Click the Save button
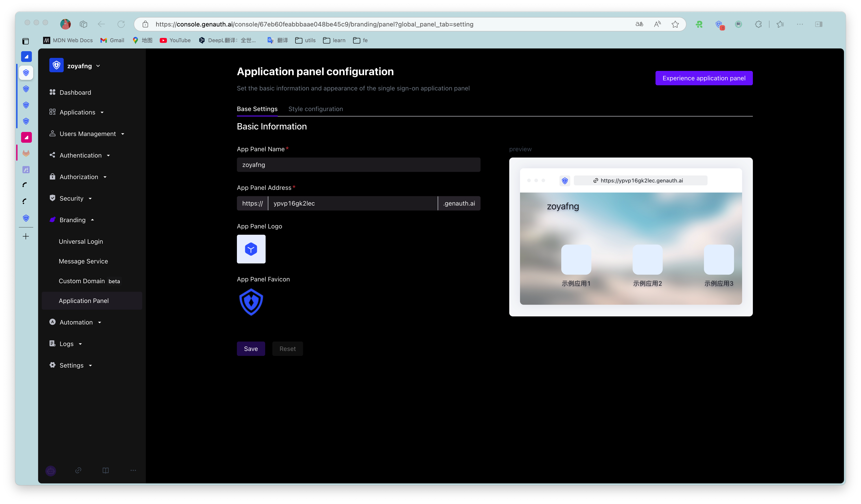Image resolution: width=861 pixels, height=504 pixels. click(x=251, y=349)
